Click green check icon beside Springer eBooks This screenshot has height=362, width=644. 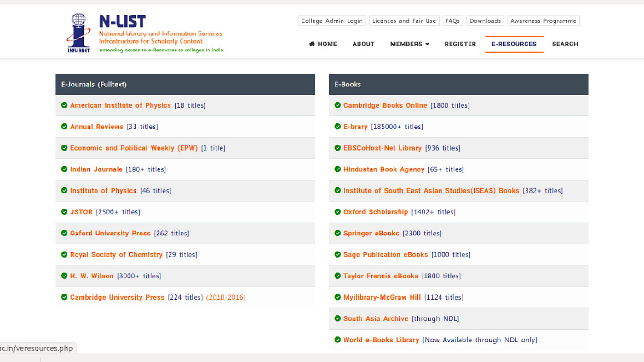tap(338, 233)
